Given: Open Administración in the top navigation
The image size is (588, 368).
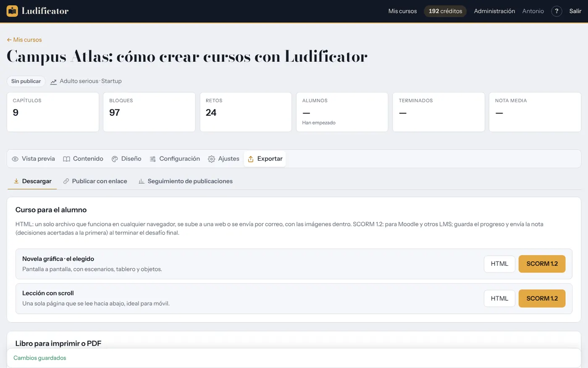Looking at the screenshot, I should [494, 11].
